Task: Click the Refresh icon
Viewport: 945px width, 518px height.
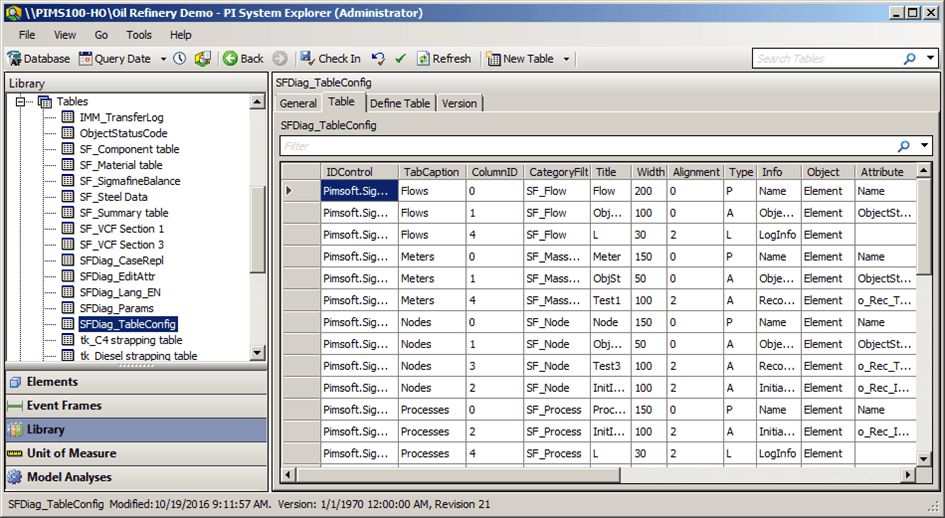Action: [x=423, y=58]
